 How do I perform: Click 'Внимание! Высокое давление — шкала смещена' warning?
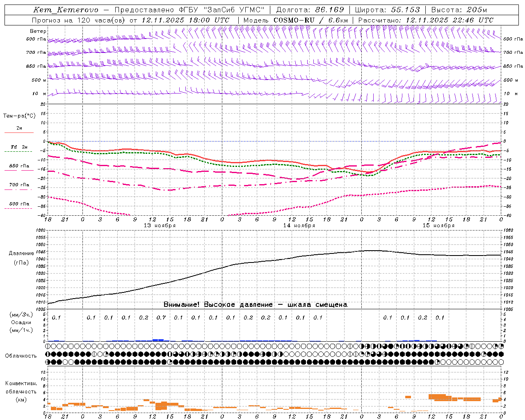255,305
